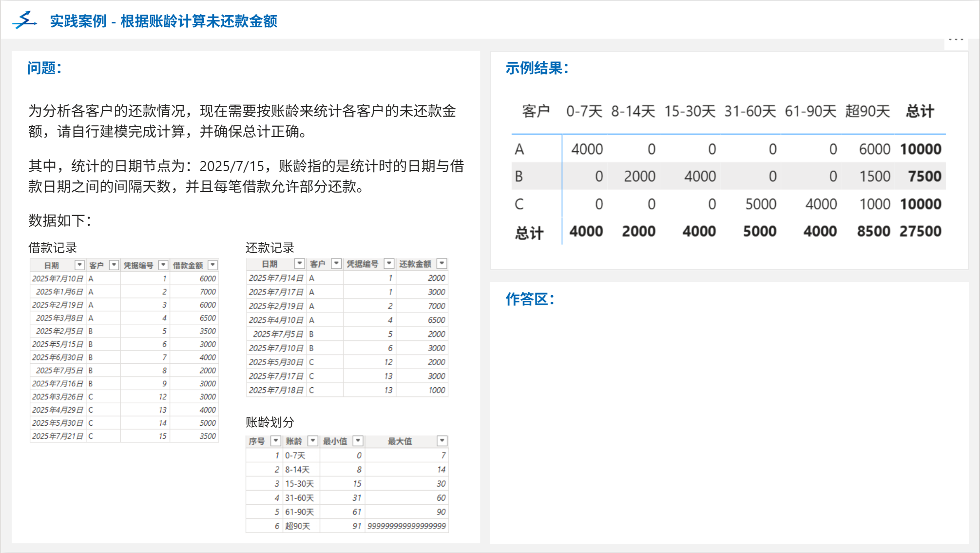This screenshot has width=980, height=553.
Task: Open 日期 filter dropdown in 借款记录 table
Action: 79,265
